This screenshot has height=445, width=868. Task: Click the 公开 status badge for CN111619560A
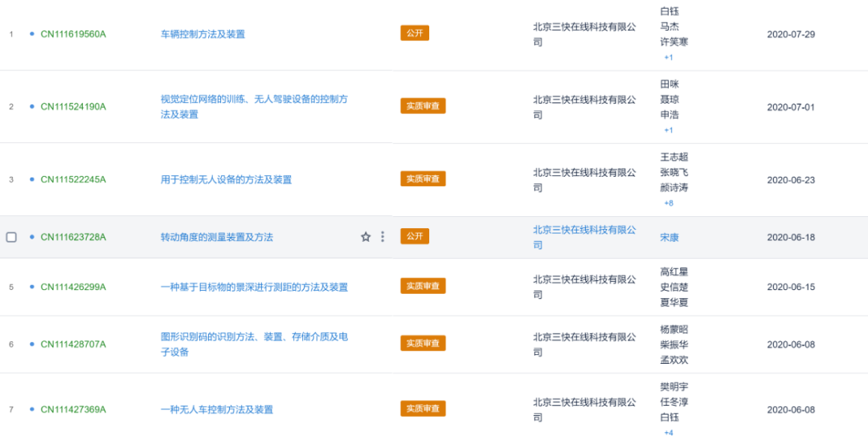pos(415,33)
